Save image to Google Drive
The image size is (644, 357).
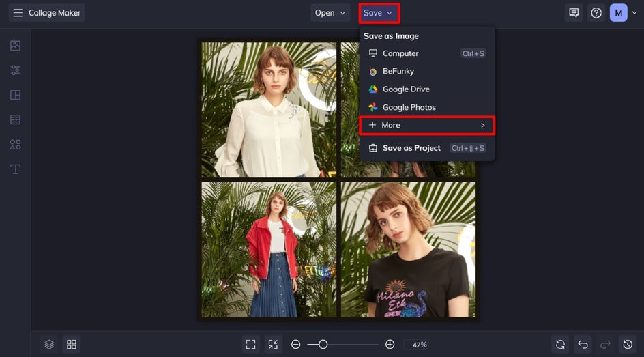click(427, 89)
